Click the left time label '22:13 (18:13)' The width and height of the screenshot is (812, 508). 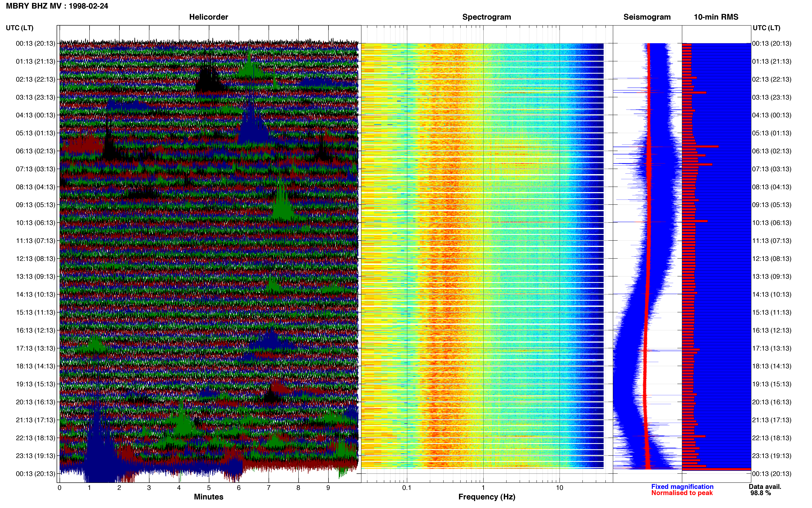click(36, 438)
